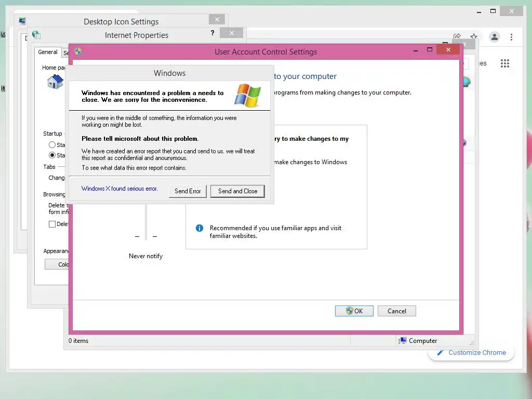This screenshot has width=532, height=399.
Task: Click the '0 items' status bar text
Action: pyautogui.click(x=78, y=341)
